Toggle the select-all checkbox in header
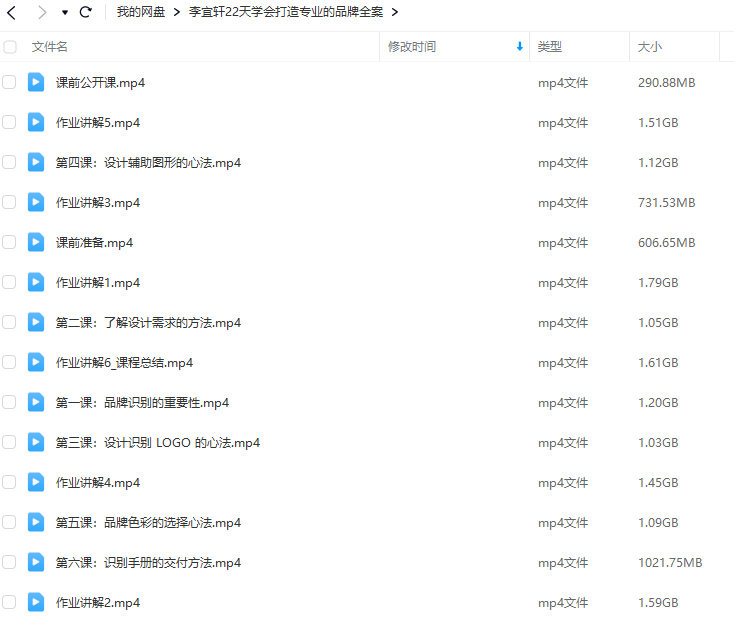734x631 pixels. pyautogui.click(x=10, y=47)
